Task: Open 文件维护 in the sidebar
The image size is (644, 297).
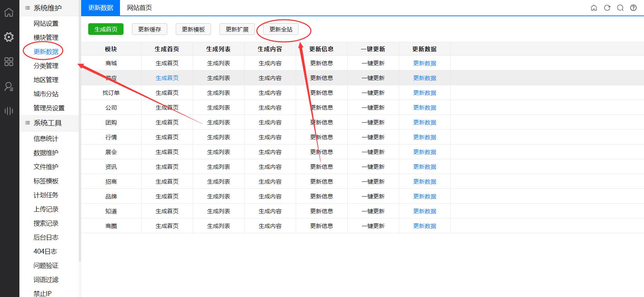Action: (46, 167)
